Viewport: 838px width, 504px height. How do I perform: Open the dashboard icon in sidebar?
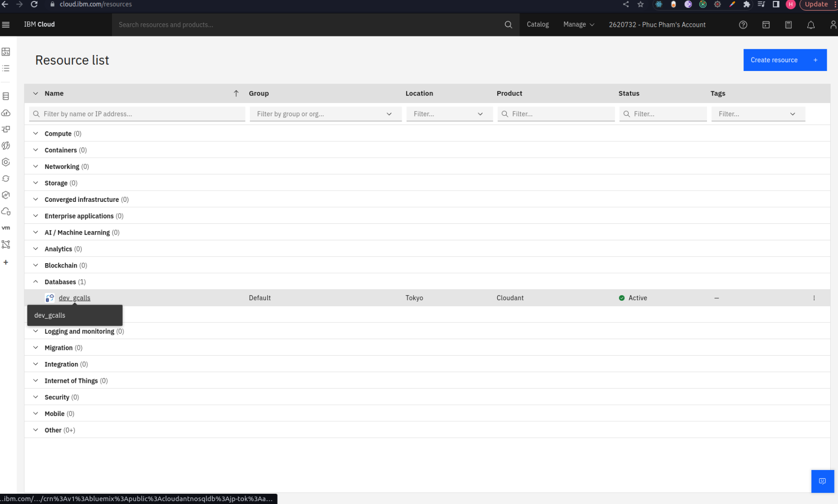6,52
